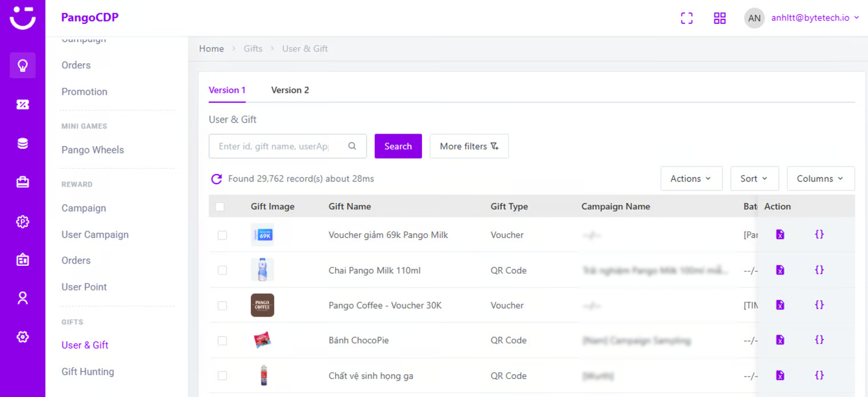Click the Gift Name column header
This screenshot has height=397, width=868.
click(x=350, y=206)
